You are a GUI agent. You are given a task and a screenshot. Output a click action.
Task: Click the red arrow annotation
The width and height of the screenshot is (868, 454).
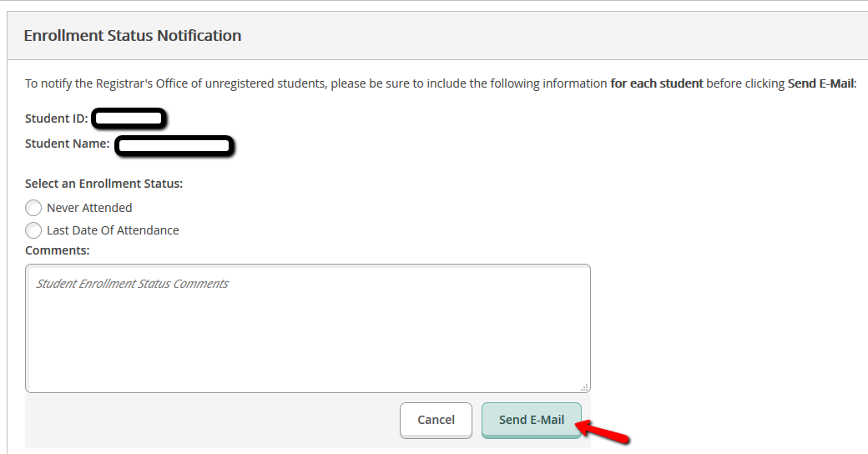[605, 431]
